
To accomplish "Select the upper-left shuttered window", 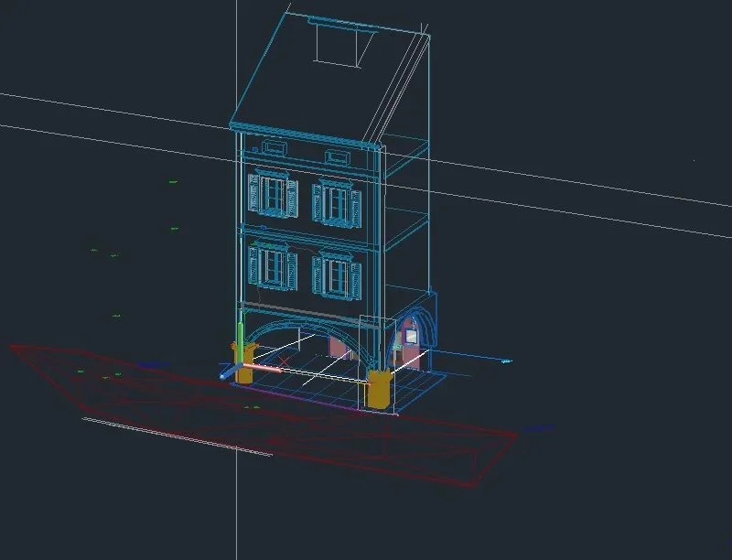I will [273, 194].
